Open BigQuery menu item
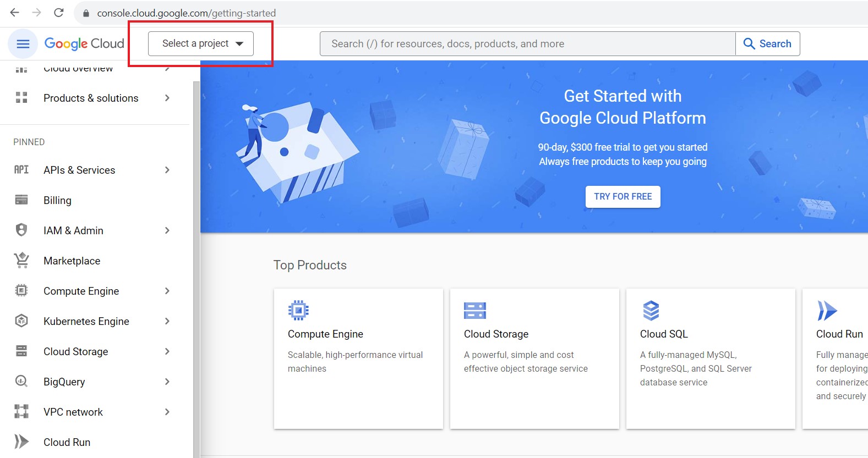Screen dimensions: 868x458 (x=64, y=382)
